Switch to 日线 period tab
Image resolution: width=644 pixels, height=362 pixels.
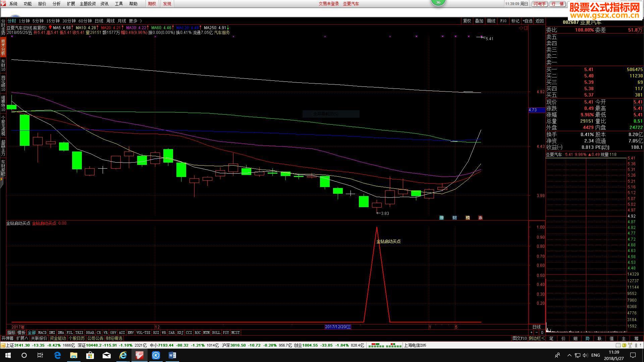(99, 21)
